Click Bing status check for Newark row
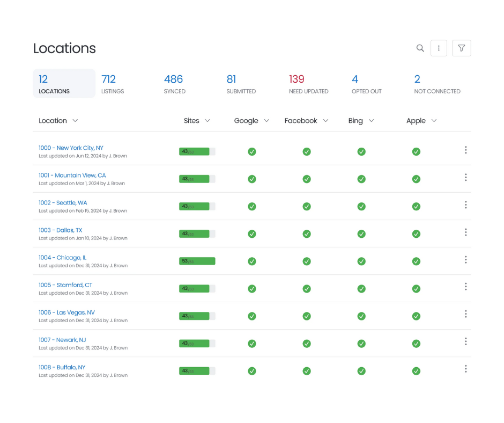Image resolution: width=504 pixels, height=423 pixels. 361,344
